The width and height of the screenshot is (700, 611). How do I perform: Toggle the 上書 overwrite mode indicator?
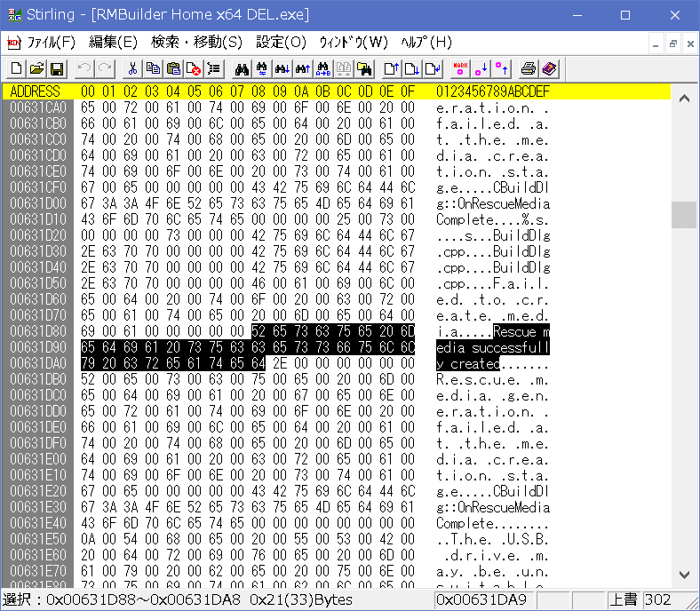[624, 600]
